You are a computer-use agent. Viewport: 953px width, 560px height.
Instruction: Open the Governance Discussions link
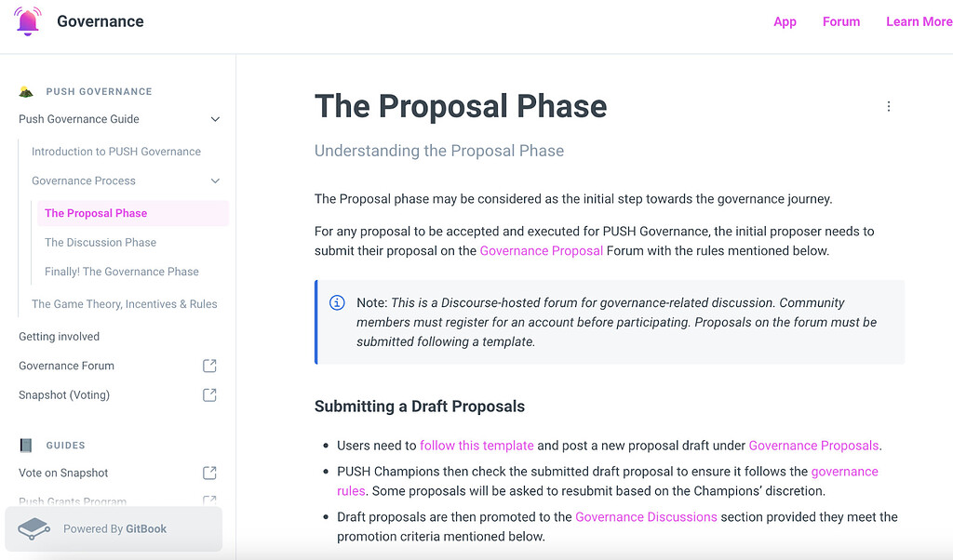coord(646,516)
